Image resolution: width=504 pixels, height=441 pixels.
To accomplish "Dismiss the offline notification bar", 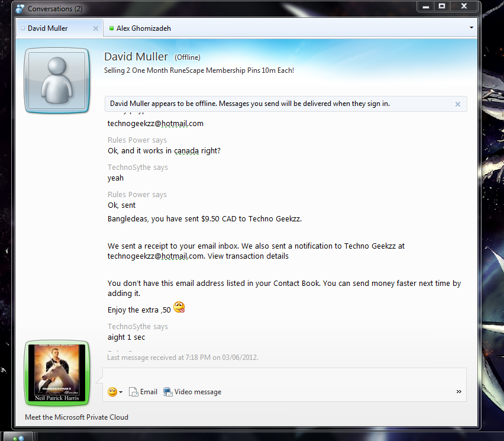I will coord(458,104).
